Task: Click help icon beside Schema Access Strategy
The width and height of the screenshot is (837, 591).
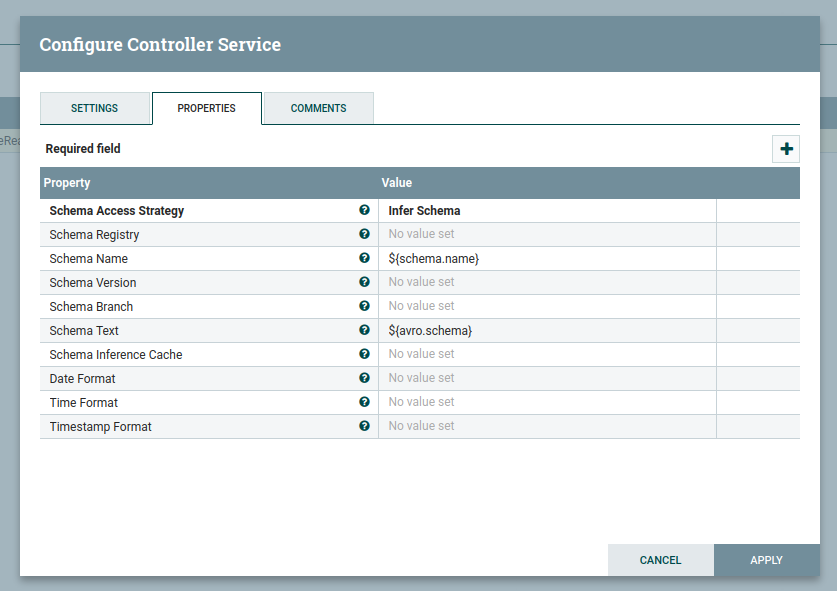Action: 364,211
